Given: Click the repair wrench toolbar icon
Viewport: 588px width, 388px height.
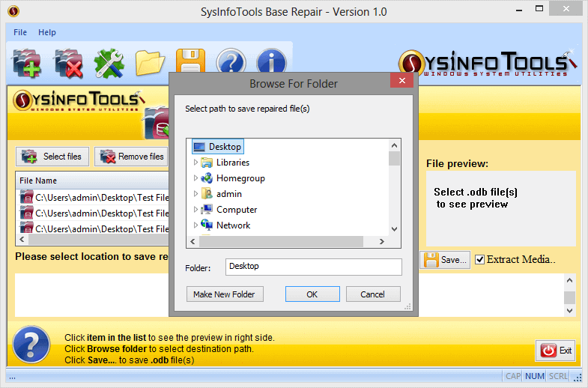Looking at the screenshot, I should pyautogui.click(x=109, y=64).
